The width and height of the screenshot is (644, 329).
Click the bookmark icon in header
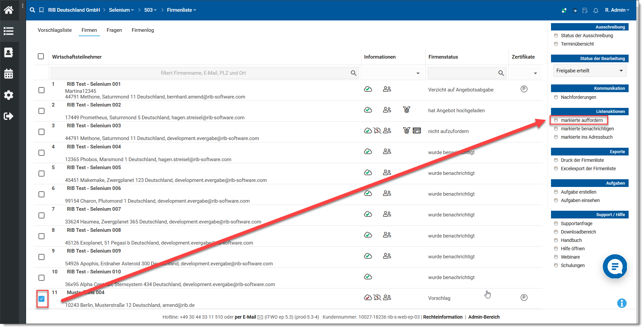click(41, 10)
